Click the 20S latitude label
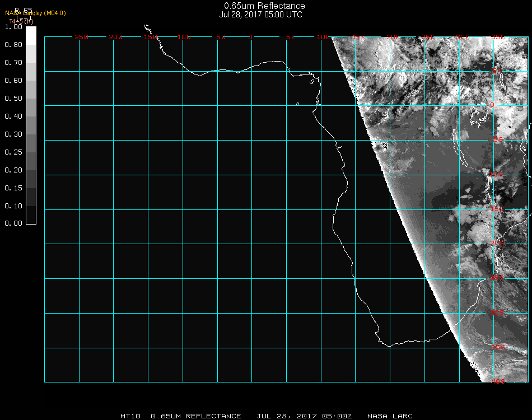 click(x=497, y=243)
